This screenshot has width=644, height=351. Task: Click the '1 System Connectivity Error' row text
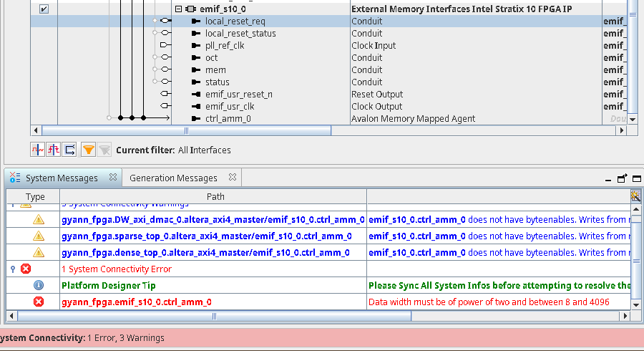[x=117, y=269]
